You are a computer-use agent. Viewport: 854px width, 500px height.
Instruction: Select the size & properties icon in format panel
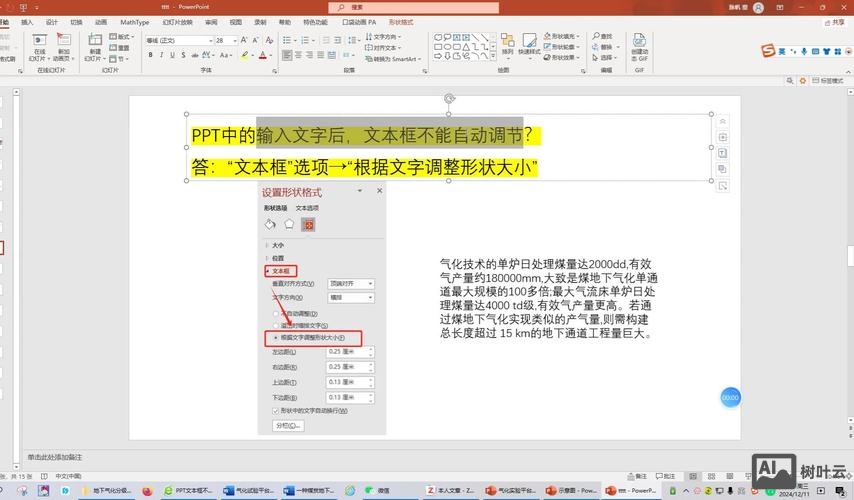tap(308, 224)
